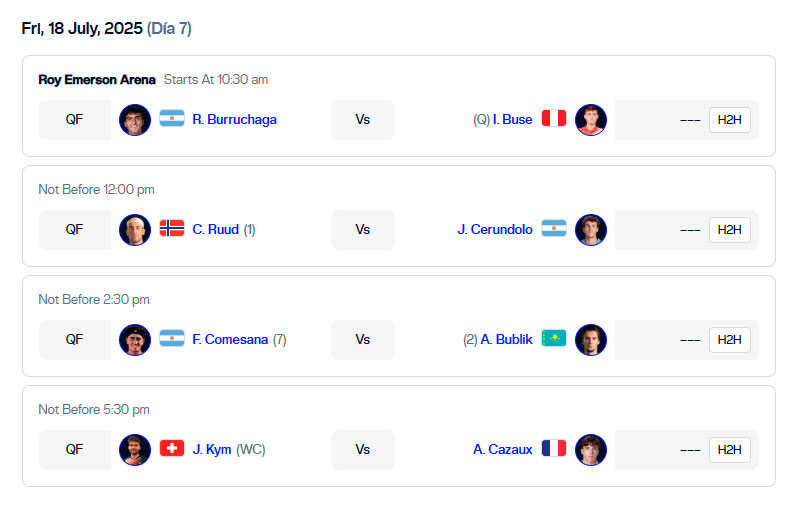
Task: Click the Argentina flag beside R. Burruchaga
Action: pyautogui.click(x=172, y=118)
